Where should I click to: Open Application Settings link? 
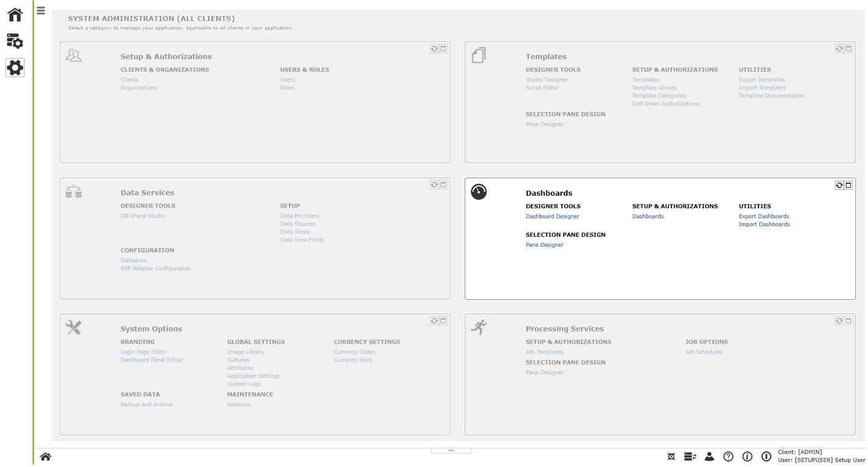pos(253,376)
